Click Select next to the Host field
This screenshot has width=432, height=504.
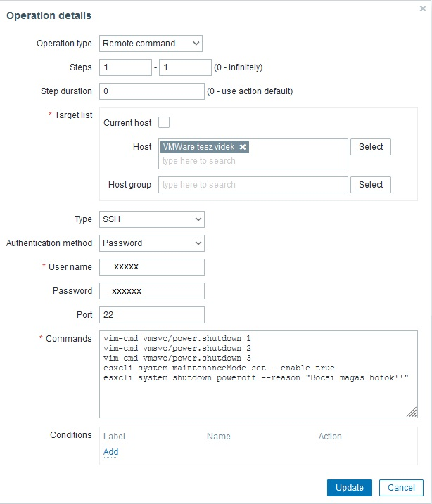tap(370, 147)
